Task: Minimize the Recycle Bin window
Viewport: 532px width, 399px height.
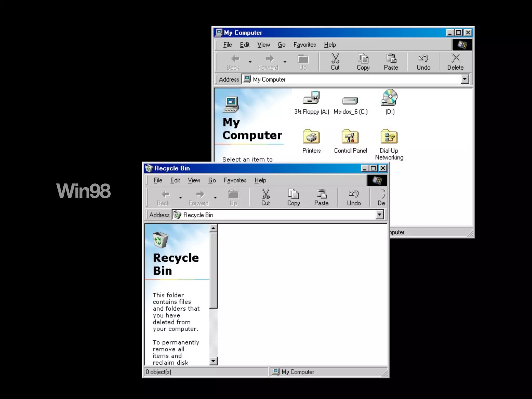Action: [365, 168]
